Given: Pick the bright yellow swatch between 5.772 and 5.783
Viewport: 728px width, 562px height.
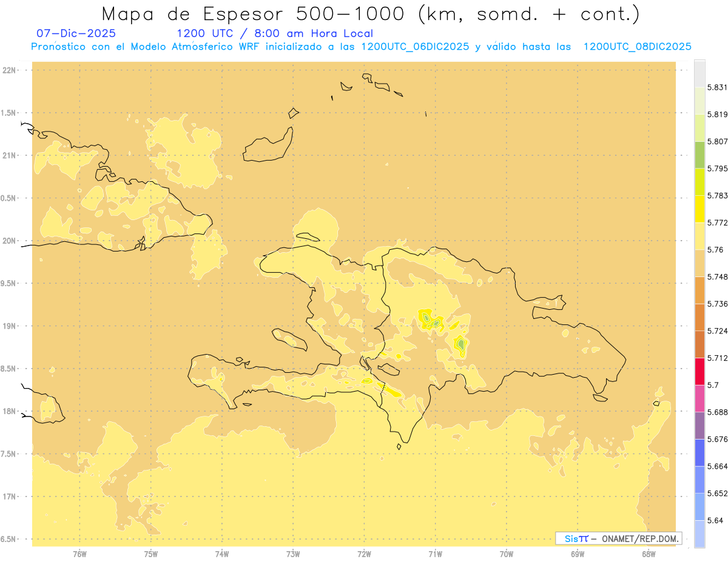Looking at the screenshot, I should (699, 209).
